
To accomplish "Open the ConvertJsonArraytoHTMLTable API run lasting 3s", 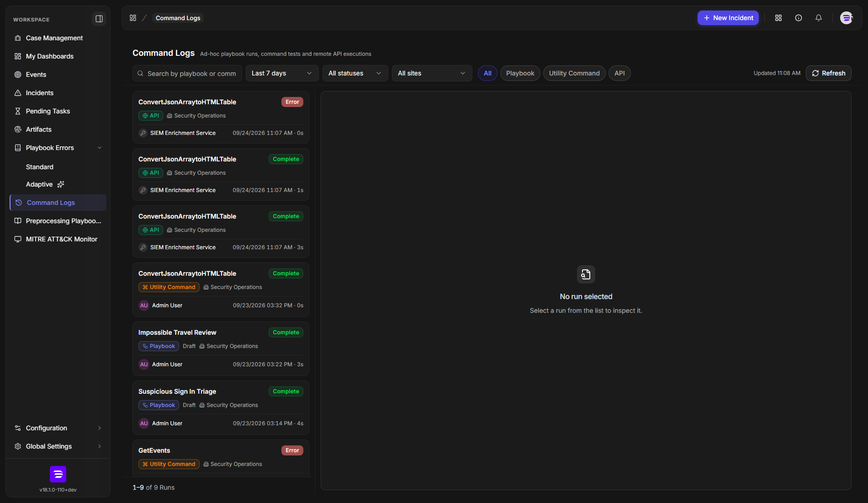I will 221,231.
